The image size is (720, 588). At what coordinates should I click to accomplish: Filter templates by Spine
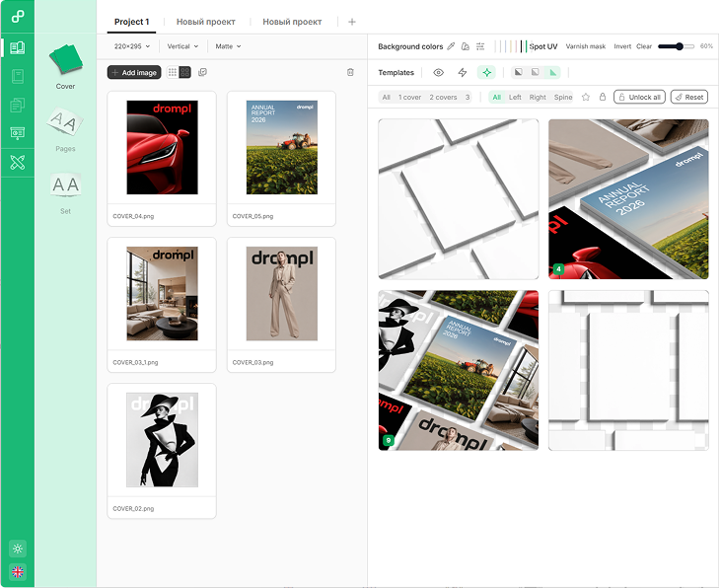(x=563, y=97)
